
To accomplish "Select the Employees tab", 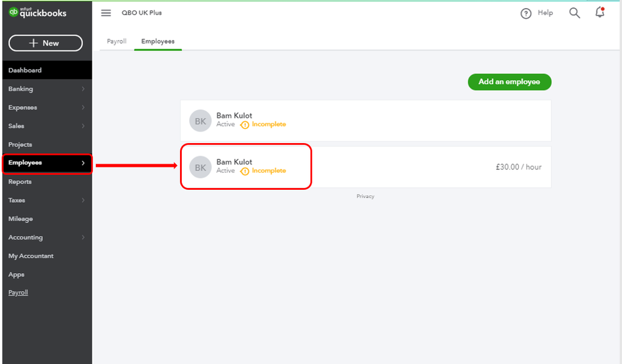I will click(158, 42).
